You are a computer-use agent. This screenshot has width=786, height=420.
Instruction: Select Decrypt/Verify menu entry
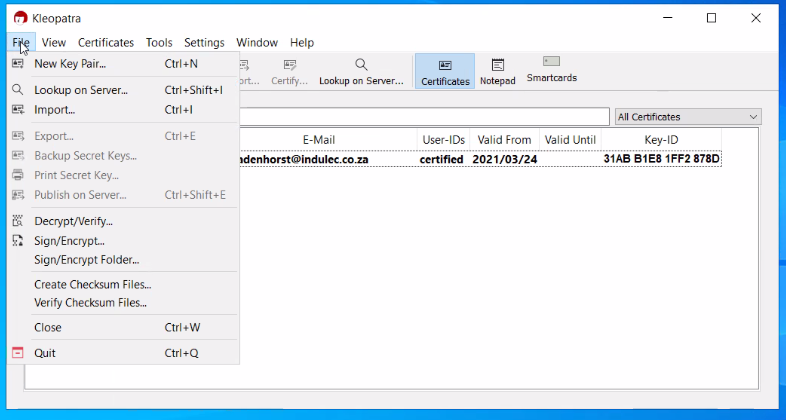pyautogui.click(x=124, y=221)
